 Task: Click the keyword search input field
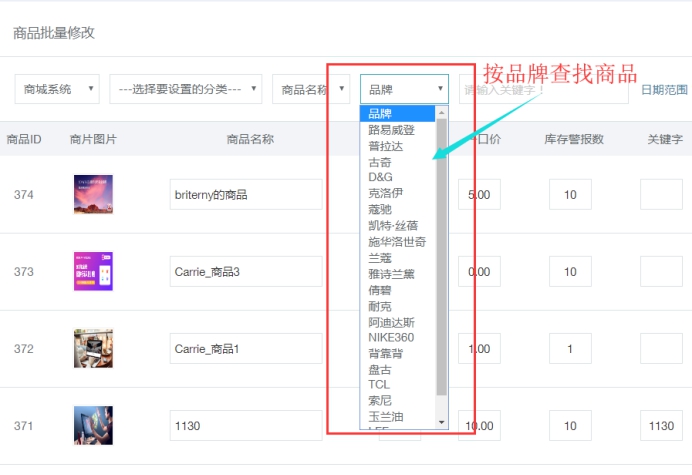544,89
